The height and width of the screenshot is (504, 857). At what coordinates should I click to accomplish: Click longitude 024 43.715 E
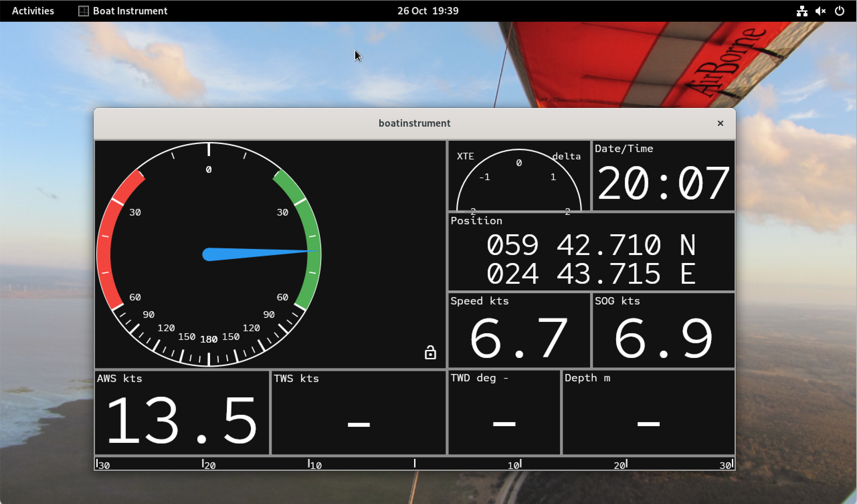[x=591, y=274]
